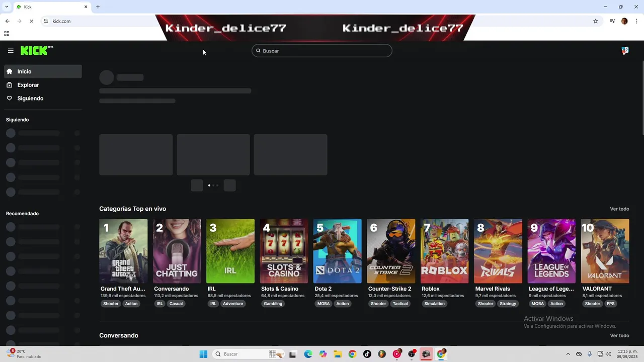Screen dimensions: 644x362
Task: Click the Strategy tag under Marvel Rivals
Action: [x=508, y=304]
